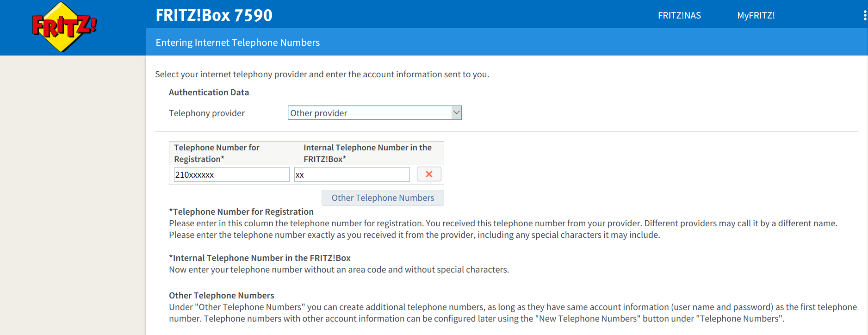The image size is (868, 335).
Task: Expand the Telephony provider dropdown arrow
Action: pos(456,113)
